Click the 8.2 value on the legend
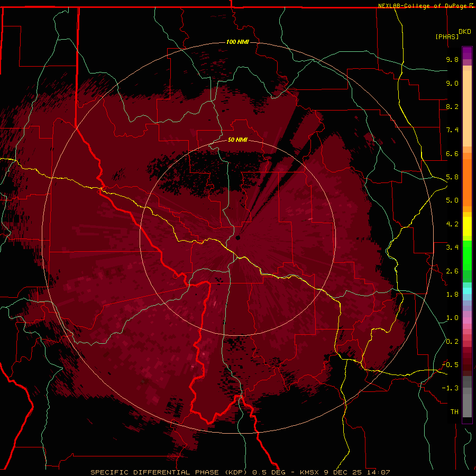The height and width of the screenshot is (476, 476). (452, 106)
